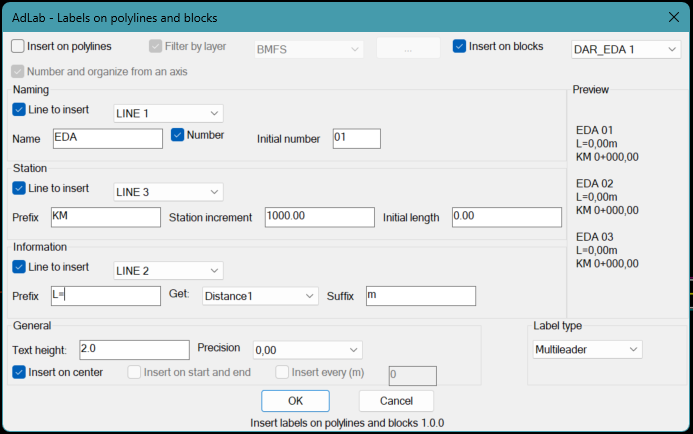Disable the Insert on center option
This screenshot has width=693, height=434.
click(19, 372)
